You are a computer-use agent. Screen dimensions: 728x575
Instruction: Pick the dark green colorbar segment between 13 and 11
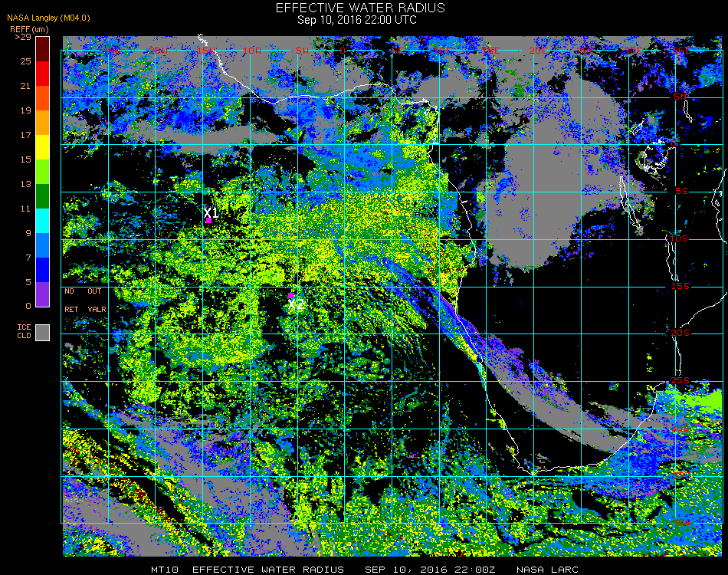pos(43,196)
